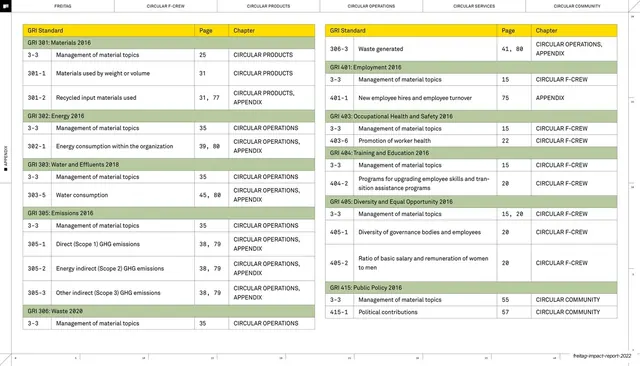Open the FREITAG navigation tab
Screen dimensions: 640x366
tap(62, 6)
